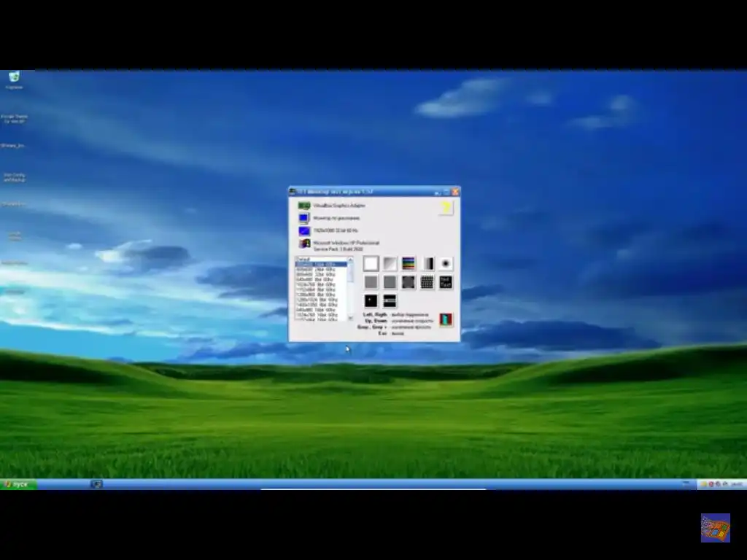Select 1280x960 8bit 60Hz mode

coord(321,295)
